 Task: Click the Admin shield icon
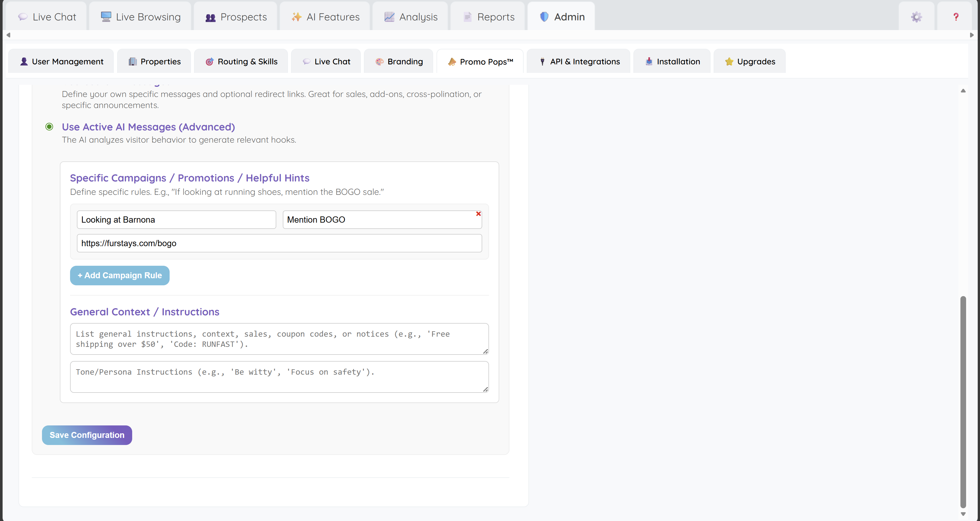(544, 17)
